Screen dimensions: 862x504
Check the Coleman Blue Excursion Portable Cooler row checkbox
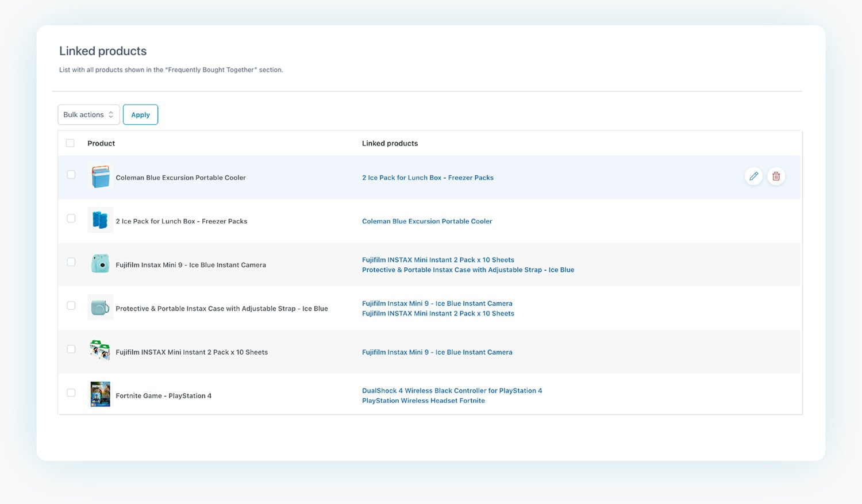tap(71, 174)
